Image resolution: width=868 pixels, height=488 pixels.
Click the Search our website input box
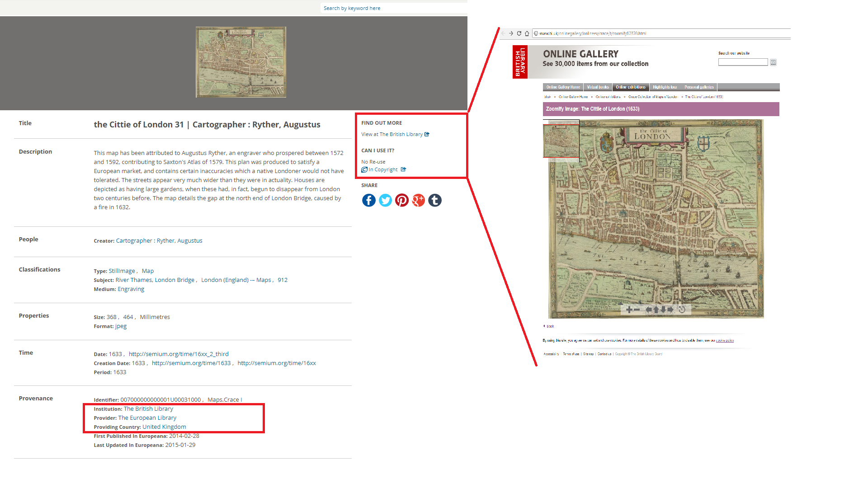coord(743,62)
